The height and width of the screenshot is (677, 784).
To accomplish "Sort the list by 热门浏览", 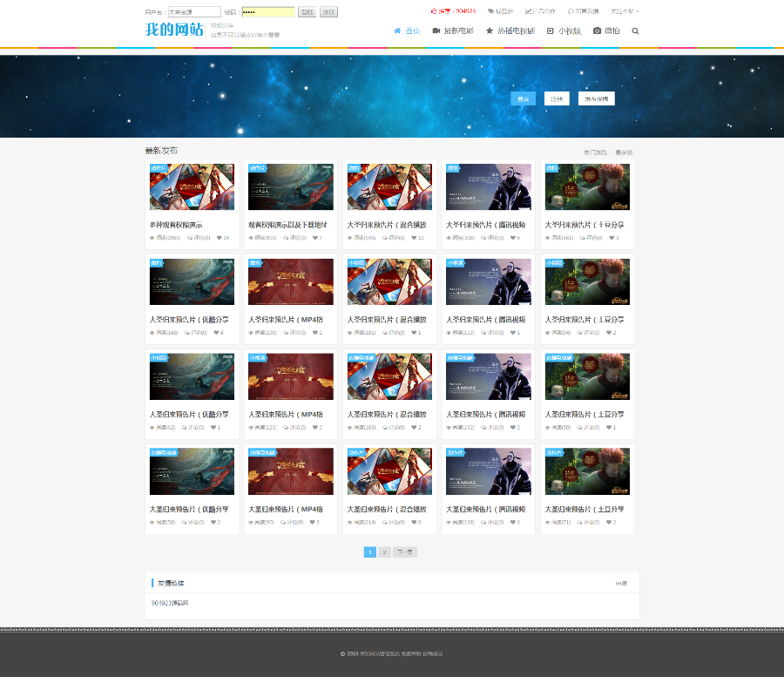I will coord(595,152).
